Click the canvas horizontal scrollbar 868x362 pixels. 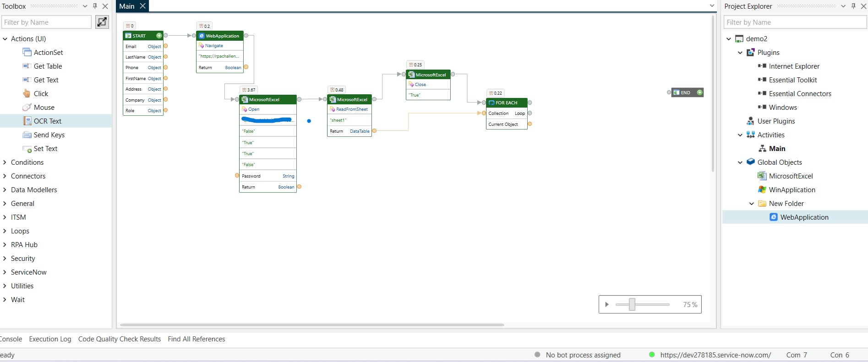tap(312, 325)
